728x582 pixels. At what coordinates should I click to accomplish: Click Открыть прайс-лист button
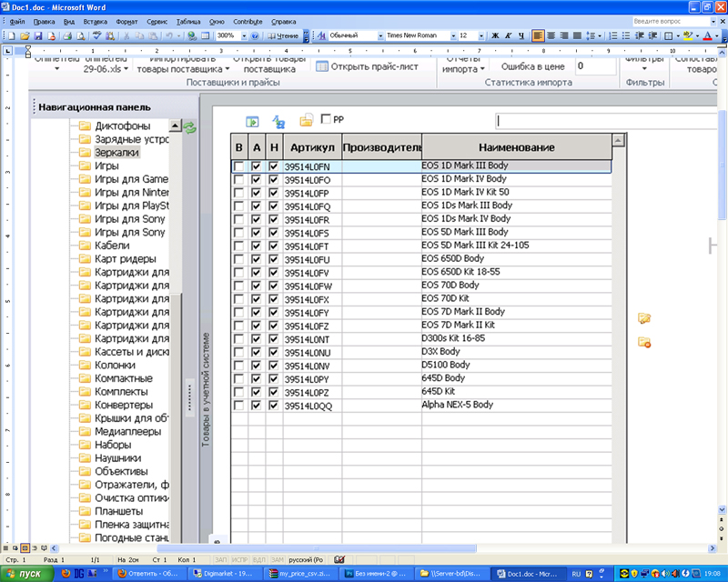pos(368,66)
